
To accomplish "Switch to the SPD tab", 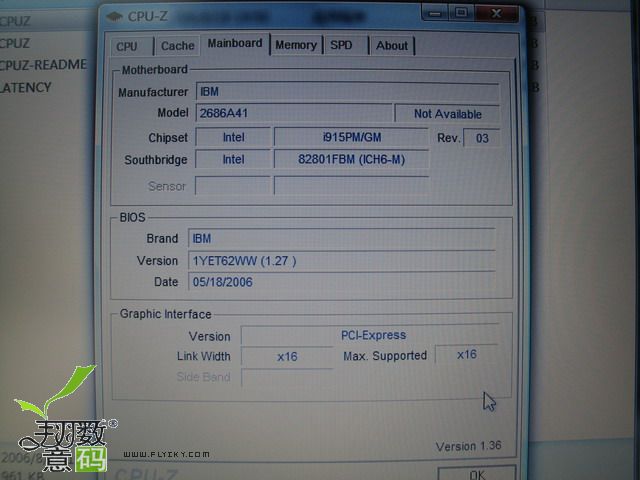I will 346,45.
